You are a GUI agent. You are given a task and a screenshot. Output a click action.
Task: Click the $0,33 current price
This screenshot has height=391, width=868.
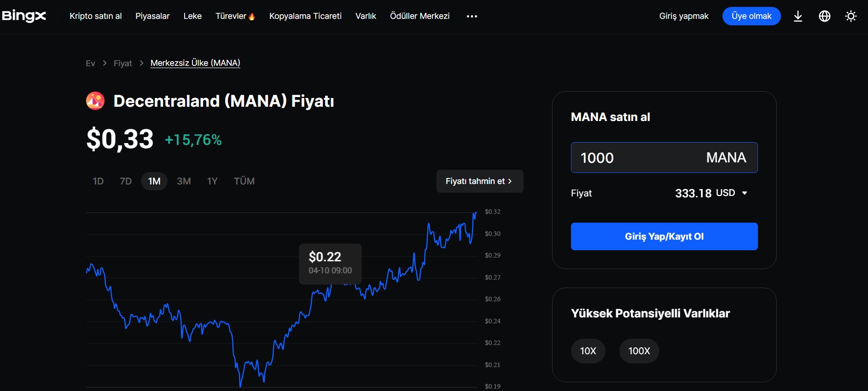120,139
